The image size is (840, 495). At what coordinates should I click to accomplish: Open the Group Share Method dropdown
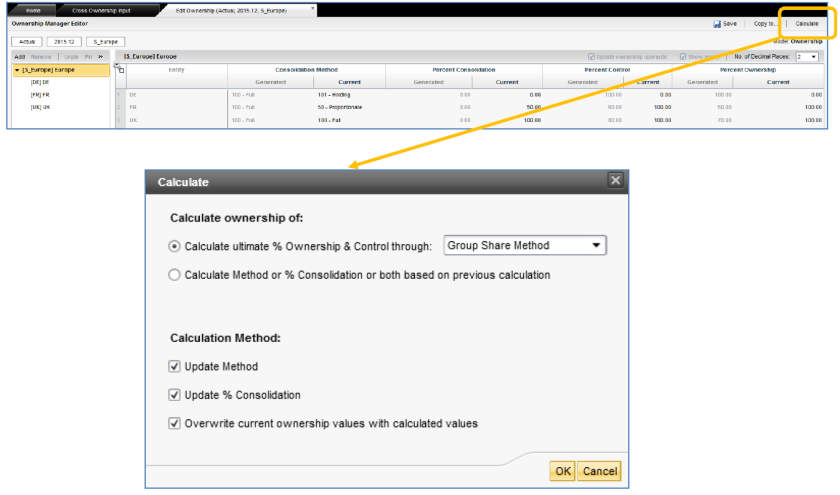(525, 246)
